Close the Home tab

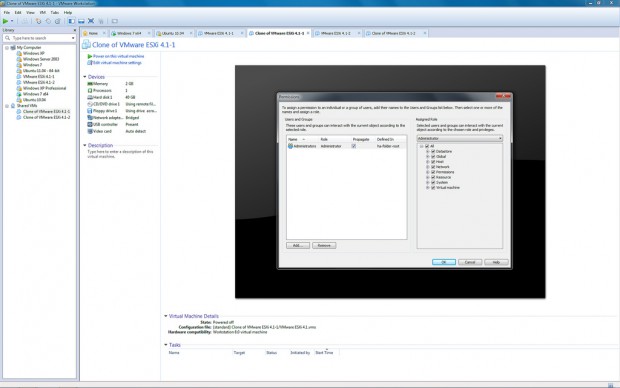[x=104, y=33]
